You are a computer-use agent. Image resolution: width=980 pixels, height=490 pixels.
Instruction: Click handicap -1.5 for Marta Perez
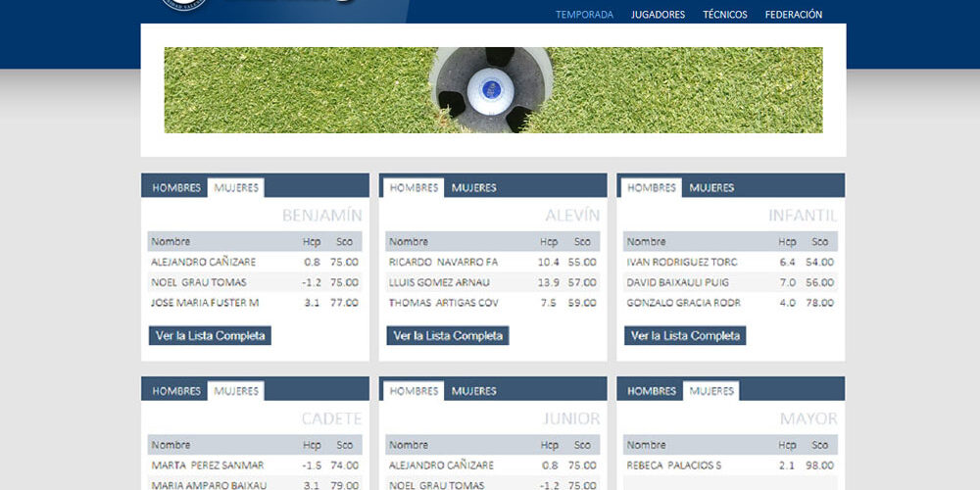tap(312, 465)
